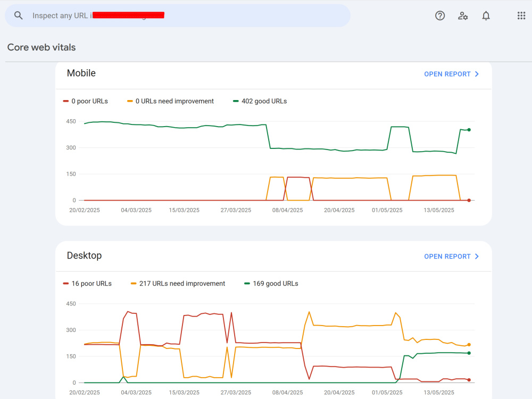Click '217 URLs need improvement' legend
The width and height of the screenshot is (532, 399).
(178, 284)
